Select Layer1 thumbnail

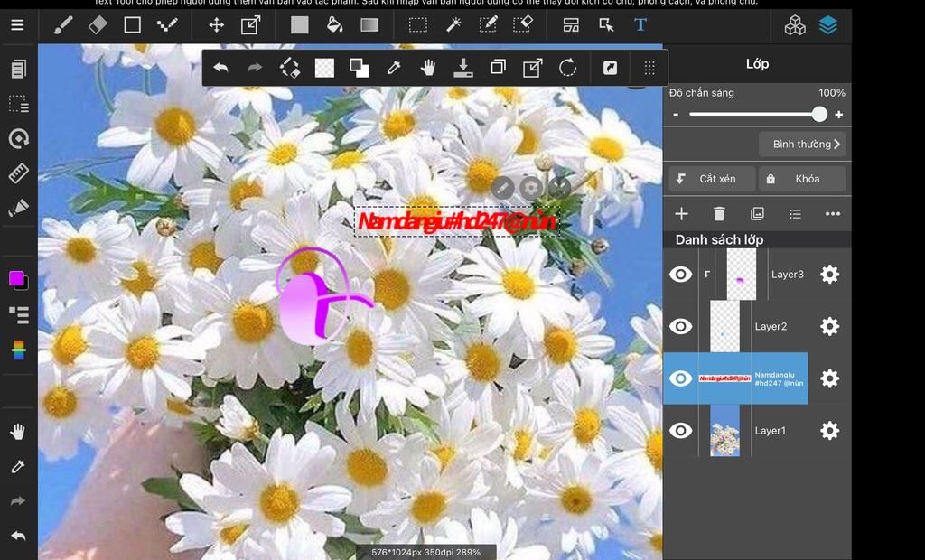725,431
